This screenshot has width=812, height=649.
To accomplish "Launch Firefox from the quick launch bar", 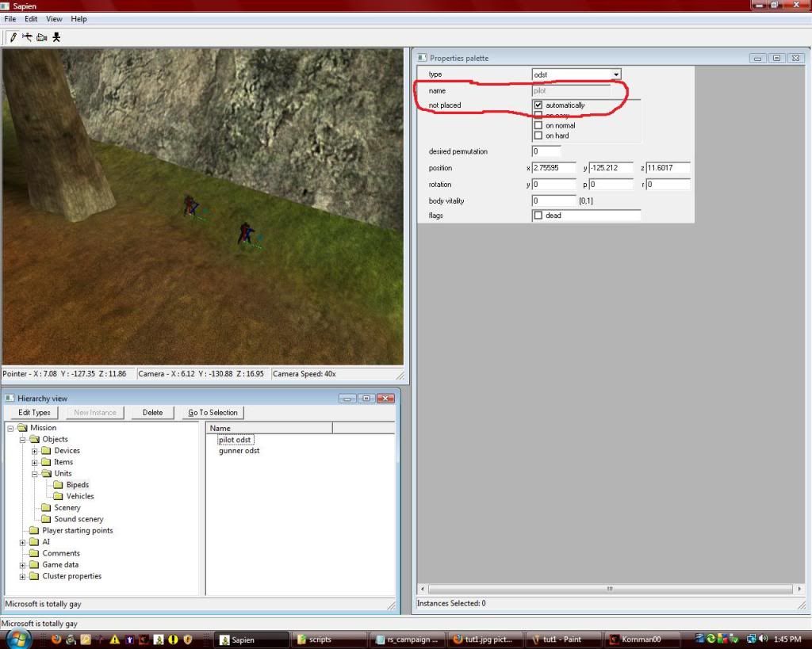I will [x=56, y=639].
